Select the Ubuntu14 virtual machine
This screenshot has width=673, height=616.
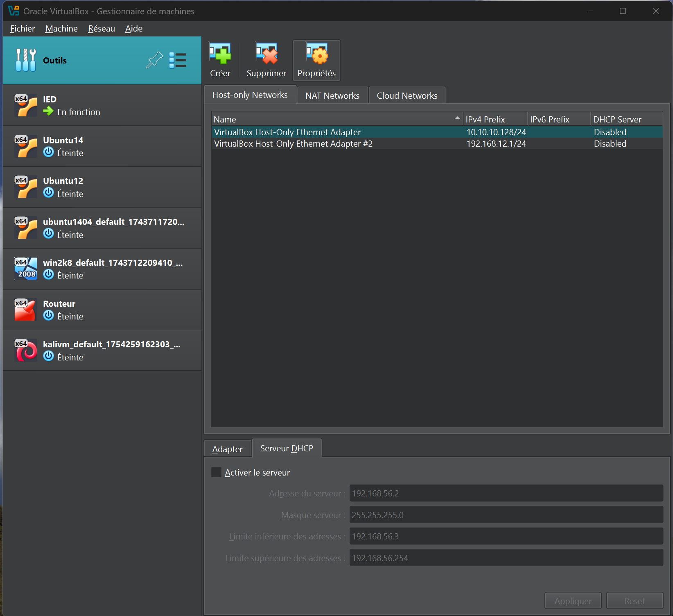[102, 146]
